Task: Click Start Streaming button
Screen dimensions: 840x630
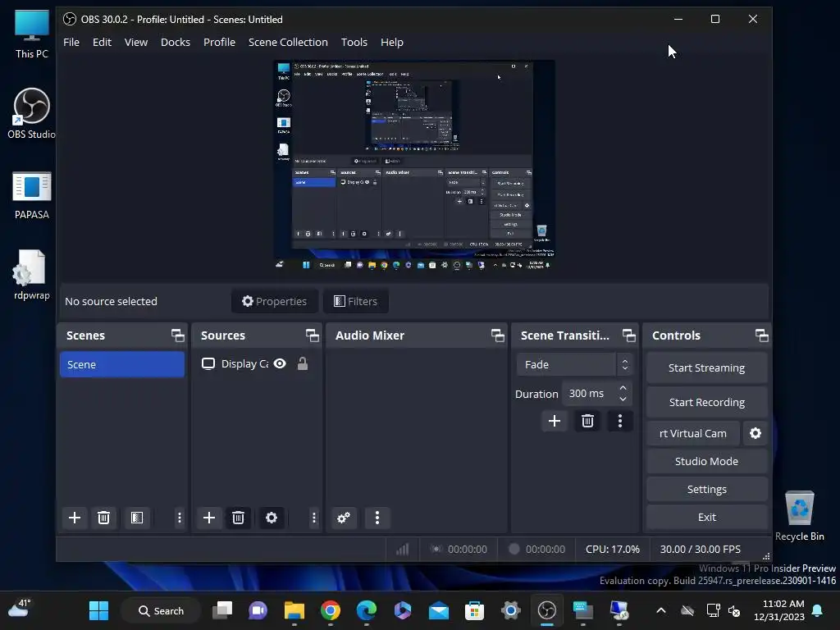Action: click(706, 368)
